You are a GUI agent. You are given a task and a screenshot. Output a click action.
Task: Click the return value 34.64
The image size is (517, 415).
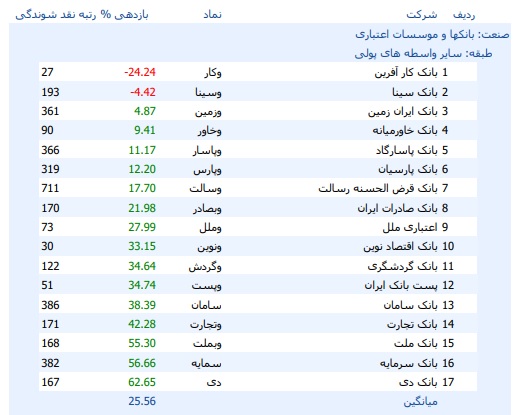142,266
